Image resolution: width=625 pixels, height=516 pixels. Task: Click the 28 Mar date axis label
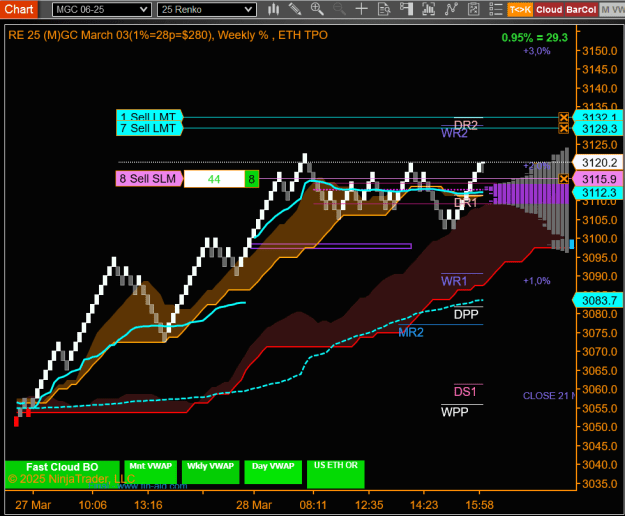tap(254, 505)
